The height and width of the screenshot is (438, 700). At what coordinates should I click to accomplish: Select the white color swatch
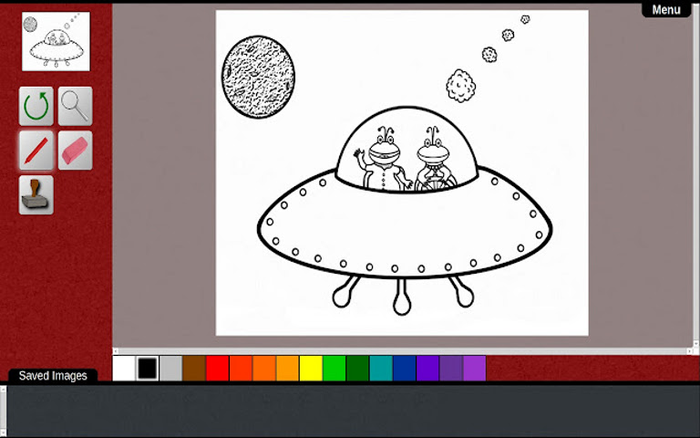click(124, 368)
